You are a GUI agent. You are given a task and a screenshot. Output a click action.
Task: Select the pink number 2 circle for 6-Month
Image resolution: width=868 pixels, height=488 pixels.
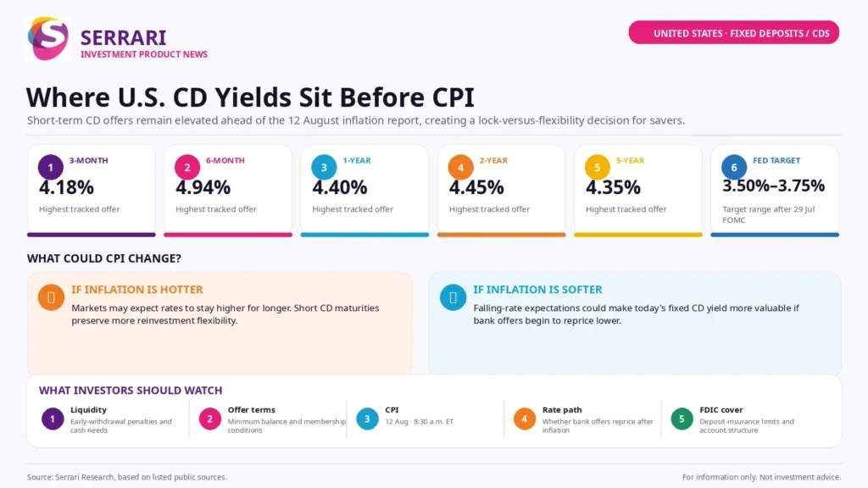[187, 167]
